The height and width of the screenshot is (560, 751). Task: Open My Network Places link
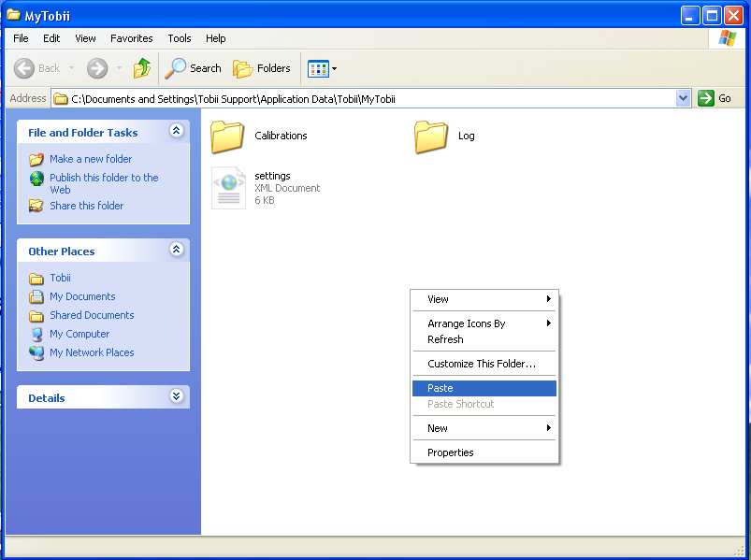pos(92,352)
